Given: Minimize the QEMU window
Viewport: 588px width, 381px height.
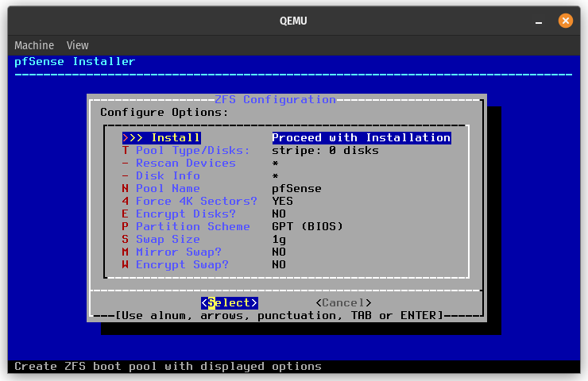Looking at the screenshot, I should 539,21.
